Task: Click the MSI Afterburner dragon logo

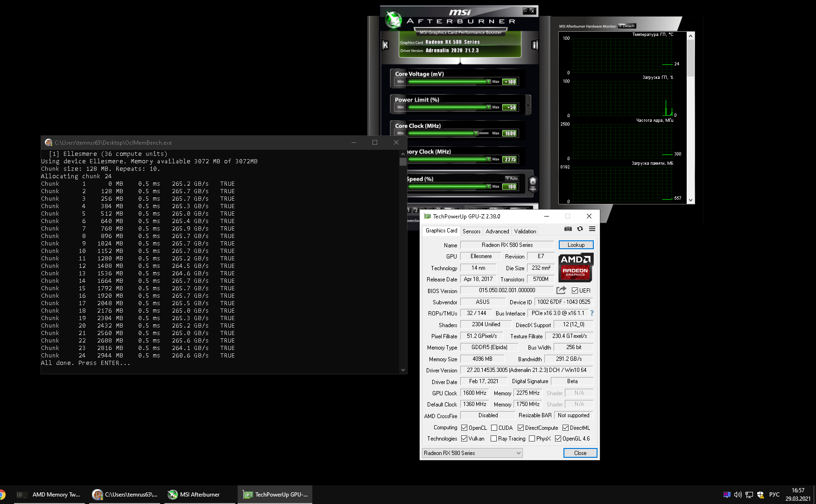Action: [393, 20]
